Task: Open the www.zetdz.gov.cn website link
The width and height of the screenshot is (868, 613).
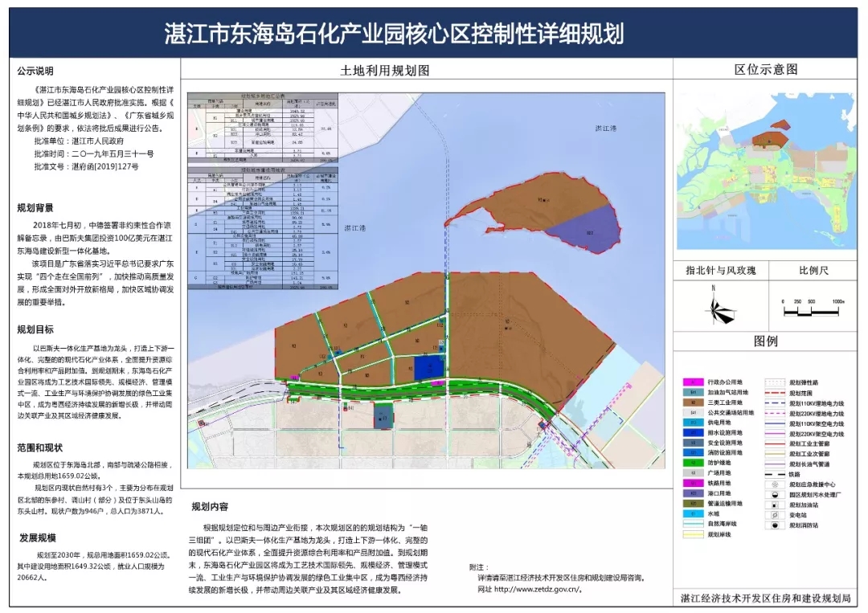Action: pos(538,589)
